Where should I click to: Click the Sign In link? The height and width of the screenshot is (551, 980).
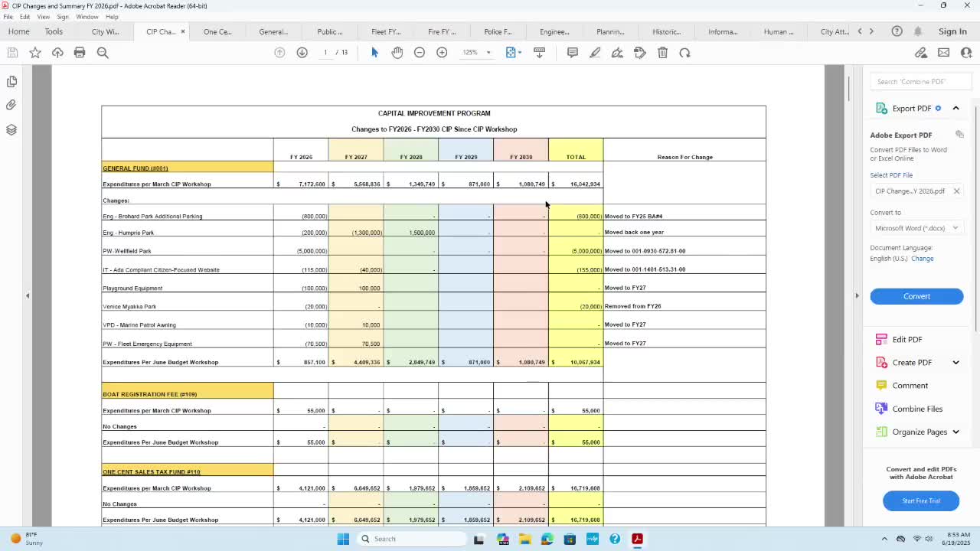[x=952, y=31]
